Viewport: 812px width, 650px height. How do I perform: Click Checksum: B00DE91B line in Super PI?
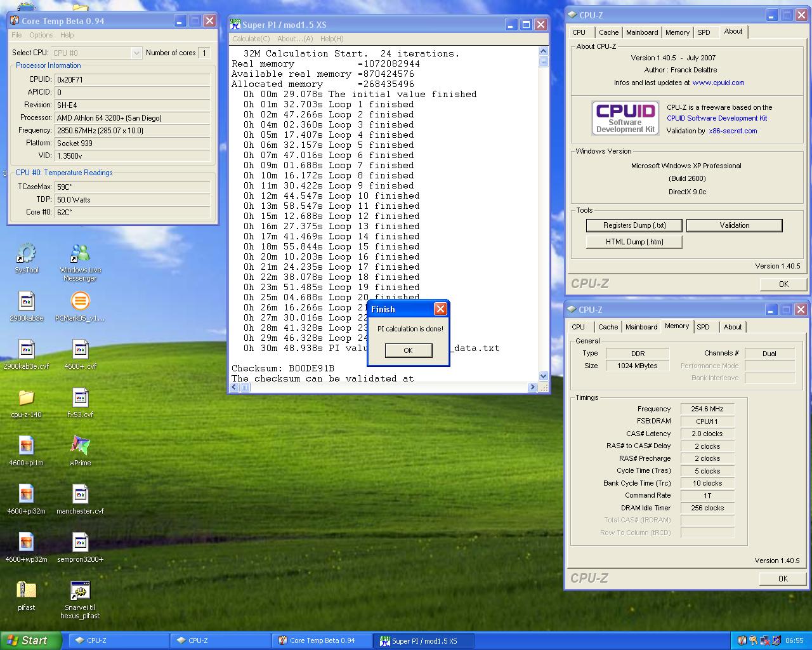[283, 368]
